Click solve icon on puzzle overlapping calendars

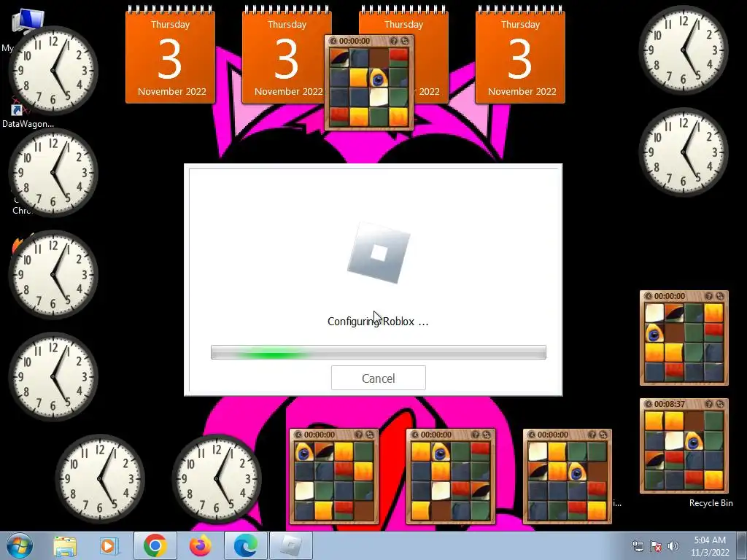(404, 41)
